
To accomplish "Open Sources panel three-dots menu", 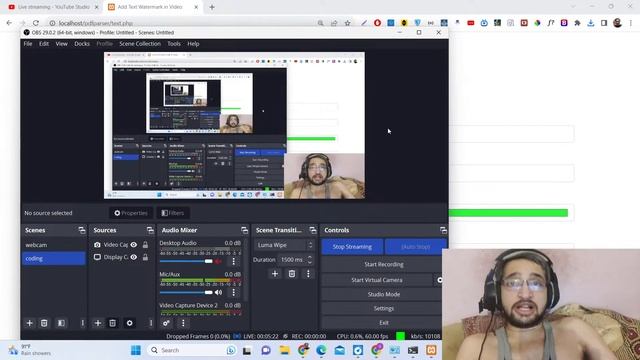I will 151,323.
